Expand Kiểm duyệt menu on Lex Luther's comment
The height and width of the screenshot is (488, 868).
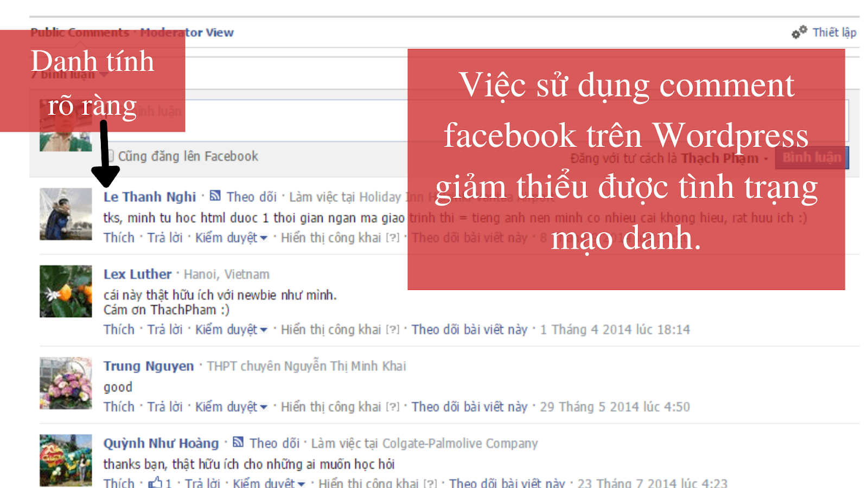click(231, 330)
